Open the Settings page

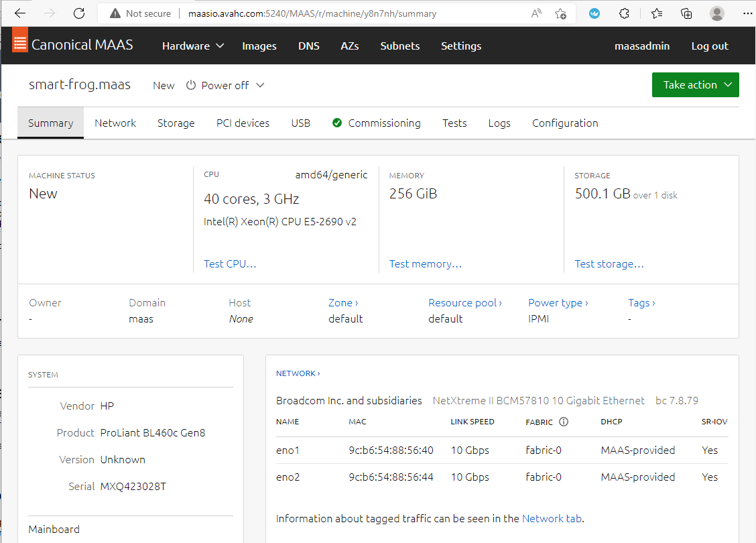pos(461,46)
